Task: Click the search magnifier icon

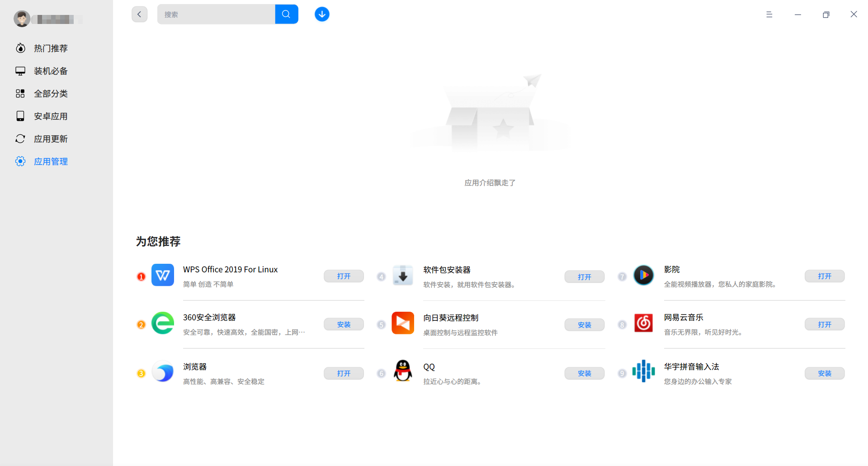Action: [x=287, y=14]
